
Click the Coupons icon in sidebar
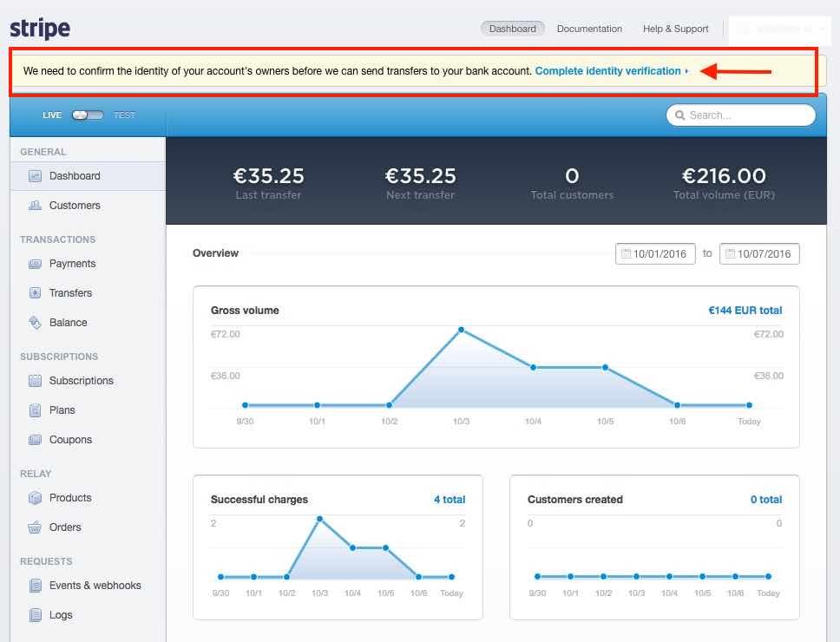tap(35, 440)
